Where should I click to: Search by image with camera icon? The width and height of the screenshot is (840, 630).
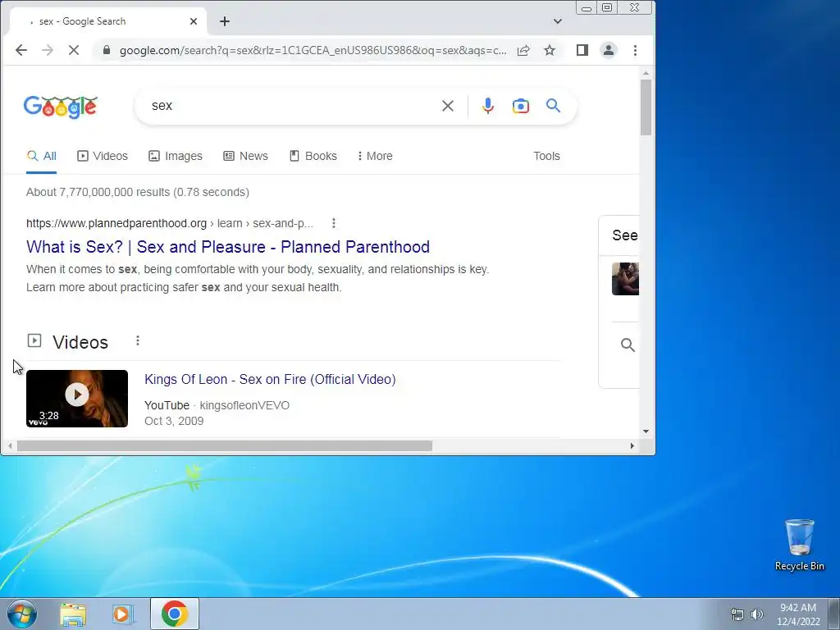tap(520, 106)
